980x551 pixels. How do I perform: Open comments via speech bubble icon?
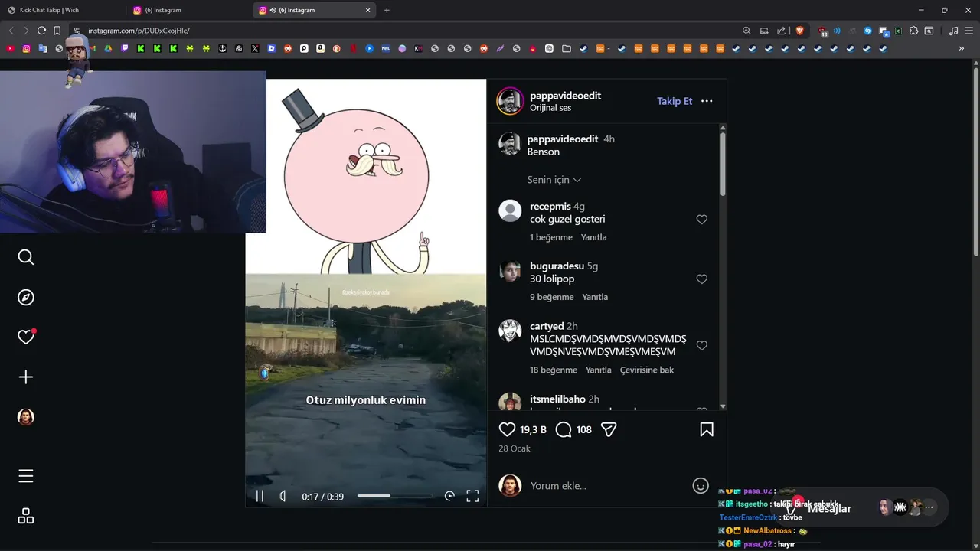(563, 429)
